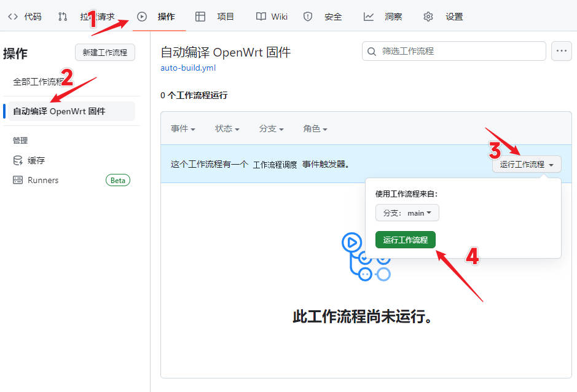Click the Beta badge beside Runners
This screenshot has width=577, height=392.
point(118,181)
